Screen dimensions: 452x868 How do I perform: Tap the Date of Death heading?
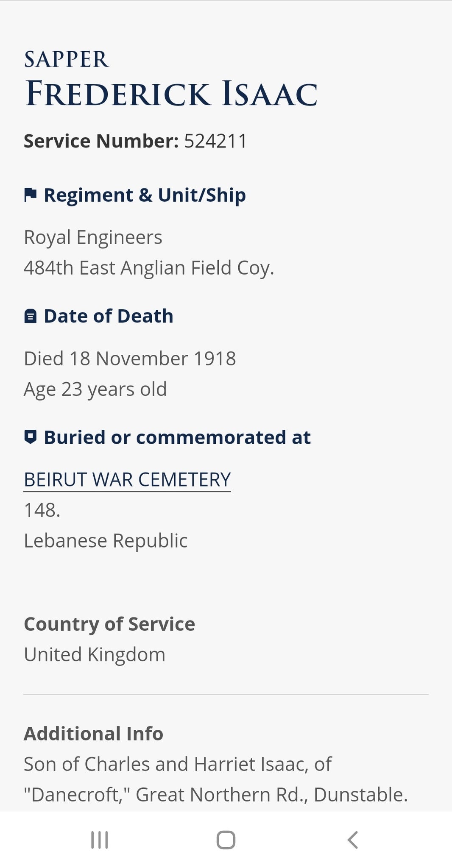109,316
